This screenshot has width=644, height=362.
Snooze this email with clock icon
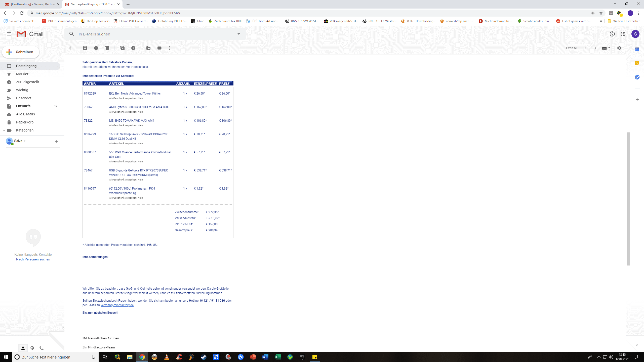tap(133, 48)
